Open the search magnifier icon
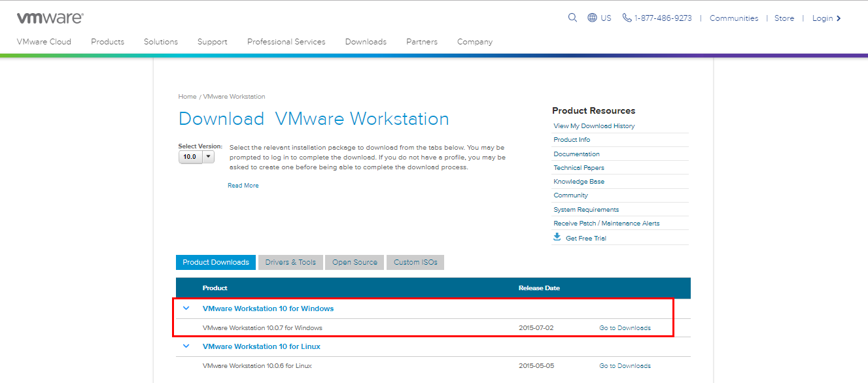Screen dimensions: 868x383 [x=572, y=18]
